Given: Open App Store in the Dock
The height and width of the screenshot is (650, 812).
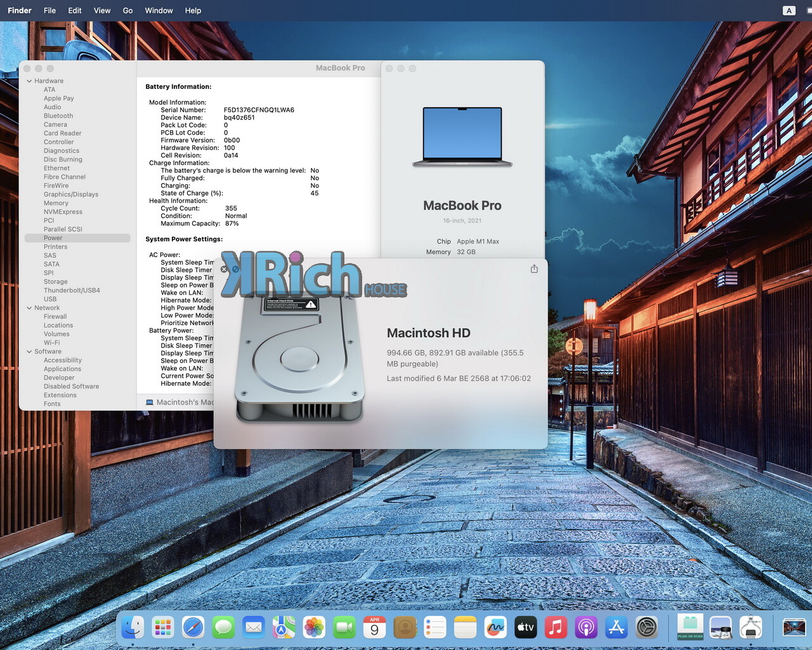Looking at the screenshot, I should (617, 628).
